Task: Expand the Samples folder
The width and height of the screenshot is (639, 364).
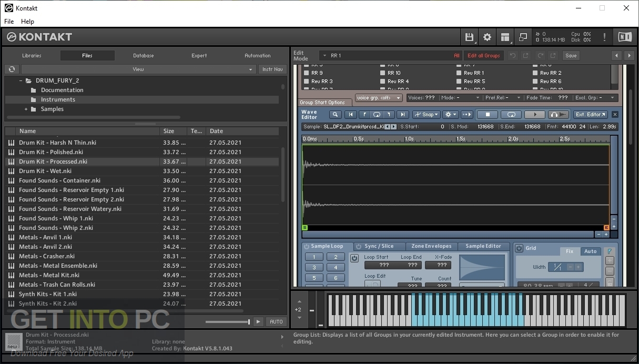Action: pyautogui.click(x=26, y=109)
